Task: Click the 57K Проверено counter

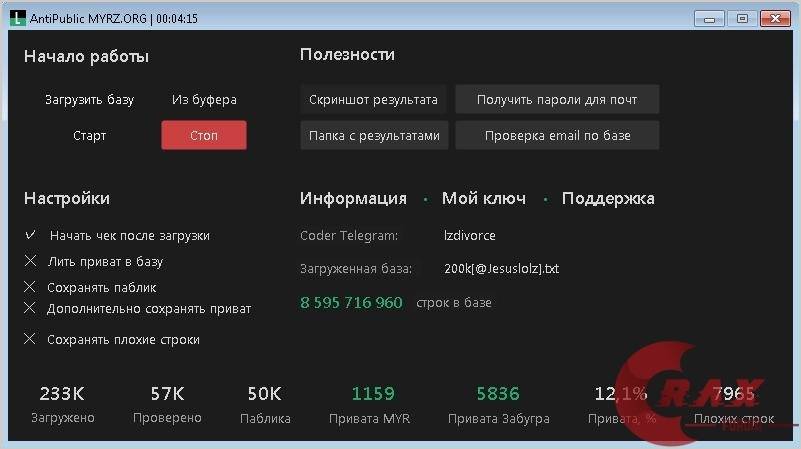Action: 167,404
